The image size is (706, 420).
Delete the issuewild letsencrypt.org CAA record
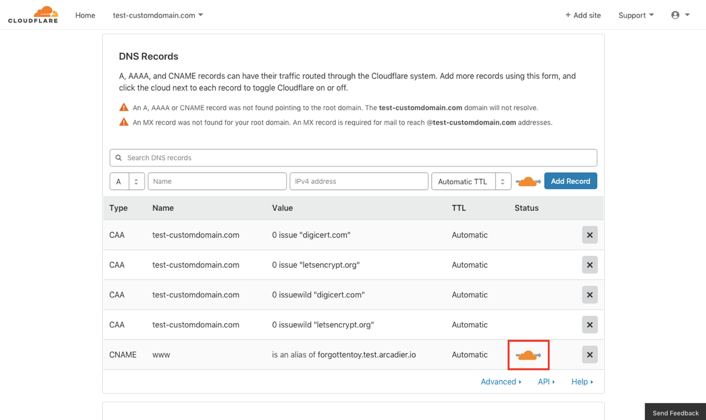click(x=589, y=325)
